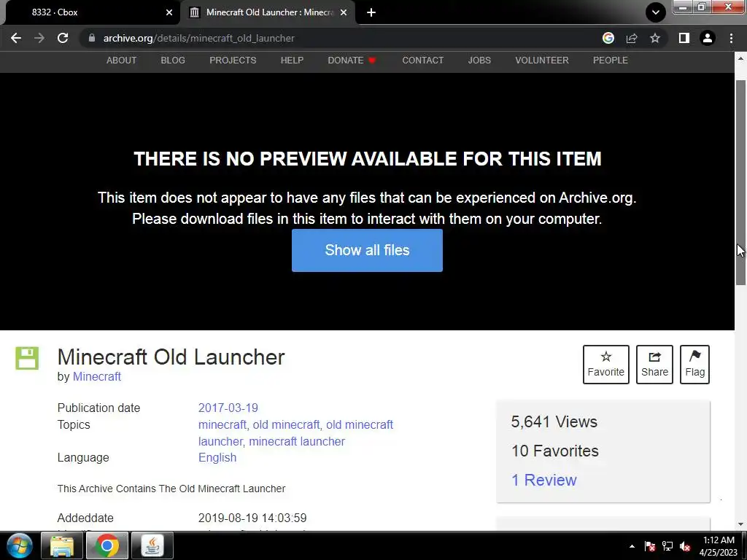Add item to favorites with Favorite button
The width and height of the screenshot is (747, 560).
coord(606,365)
